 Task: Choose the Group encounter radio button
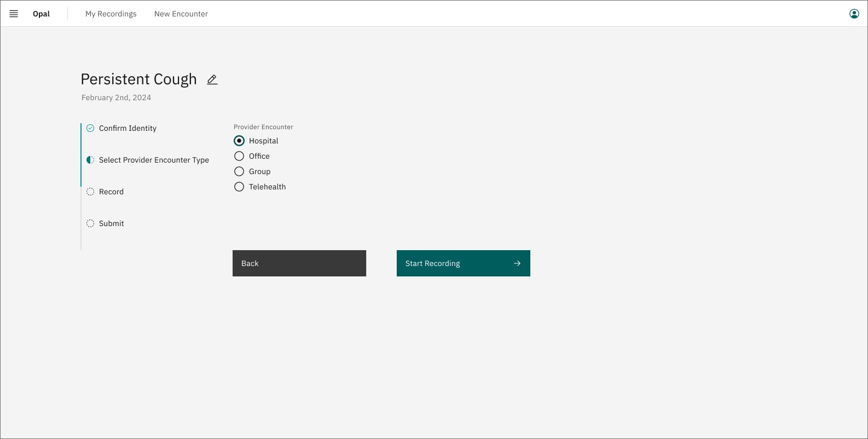coord(239,171)
